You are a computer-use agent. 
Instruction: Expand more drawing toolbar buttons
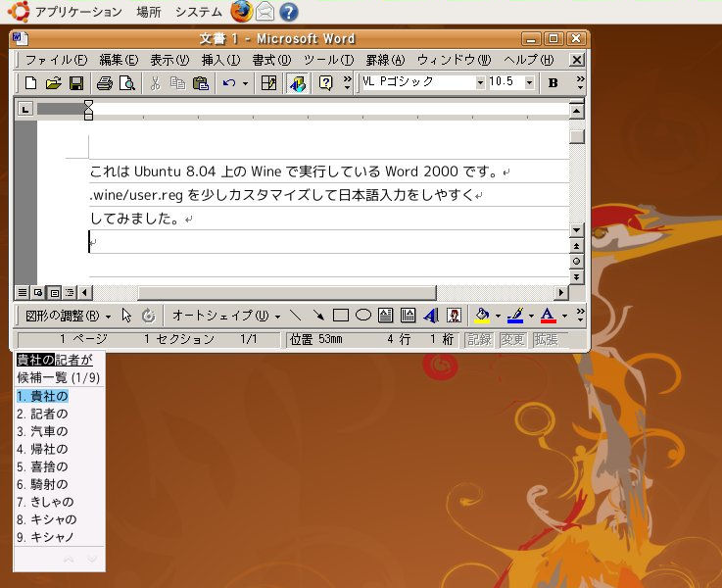point(580,316)
